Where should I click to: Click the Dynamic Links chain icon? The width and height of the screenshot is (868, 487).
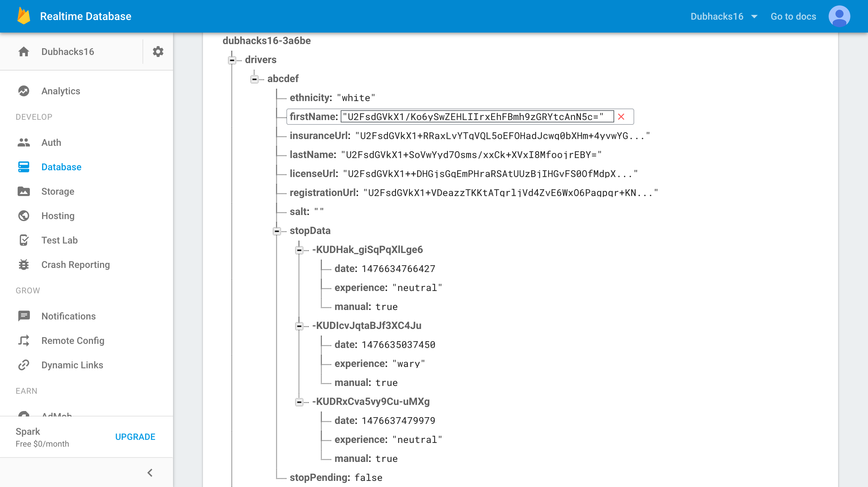(24, 365)
